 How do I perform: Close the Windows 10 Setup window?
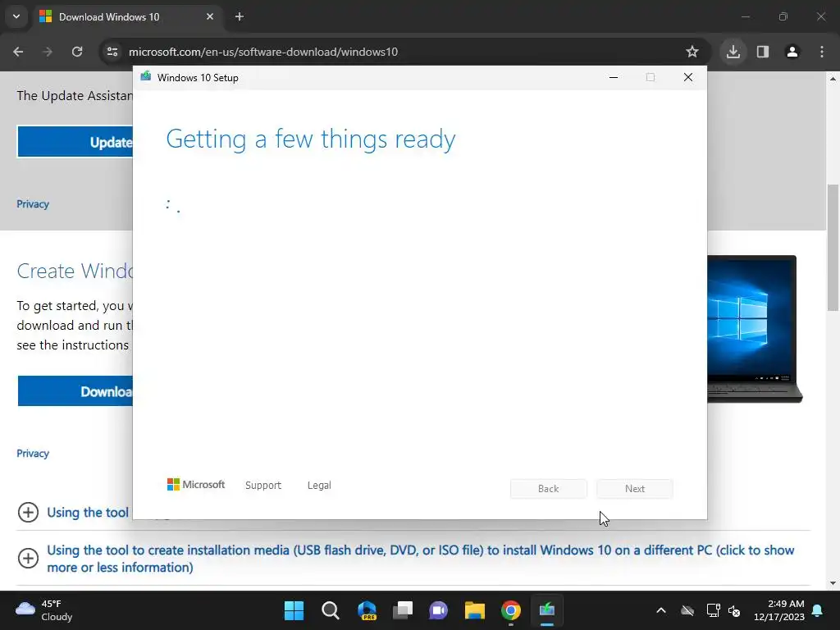[688, 78]
